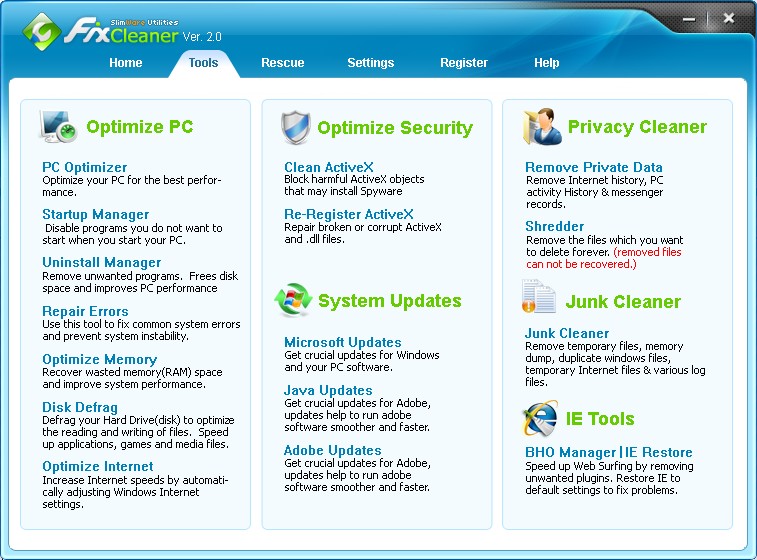Open BHO Manager link
This screenshot has width=757, height=560.
pos(570,452)
